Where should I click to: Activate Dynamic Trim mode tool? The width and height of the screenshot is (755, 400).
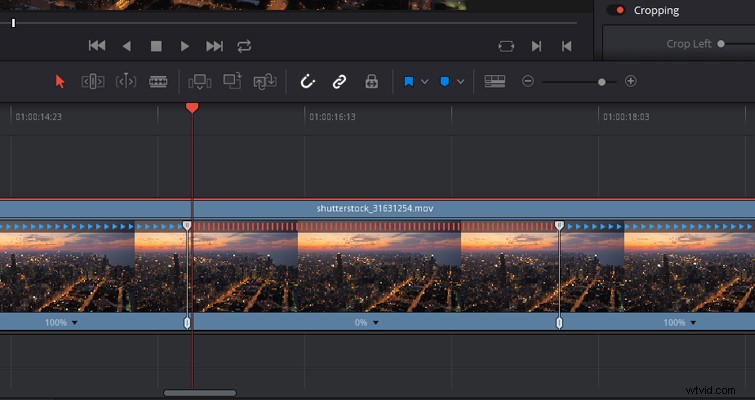point(126,81)
